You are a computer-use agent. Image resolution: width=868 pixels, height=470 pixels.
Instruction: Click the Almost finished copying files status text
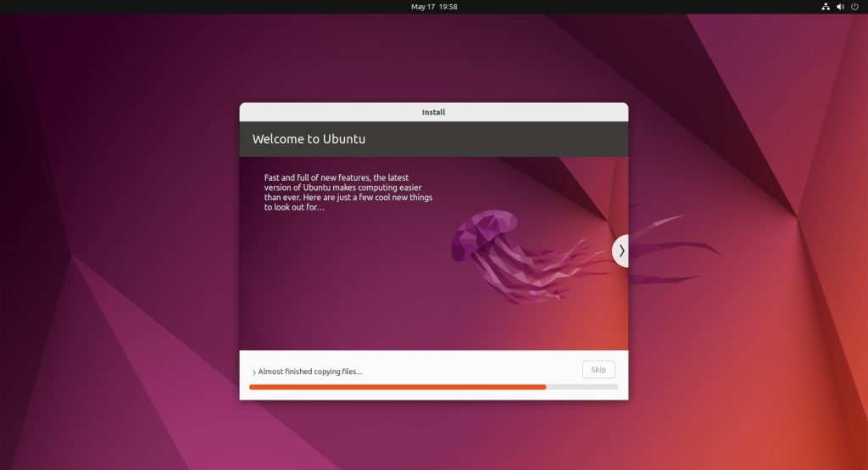click(310, 372)
